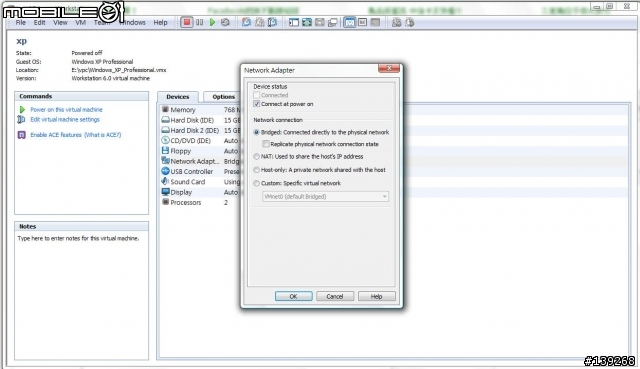
Task: Click the disabled Connected checkbox
Action: click(x=256, y=95)
